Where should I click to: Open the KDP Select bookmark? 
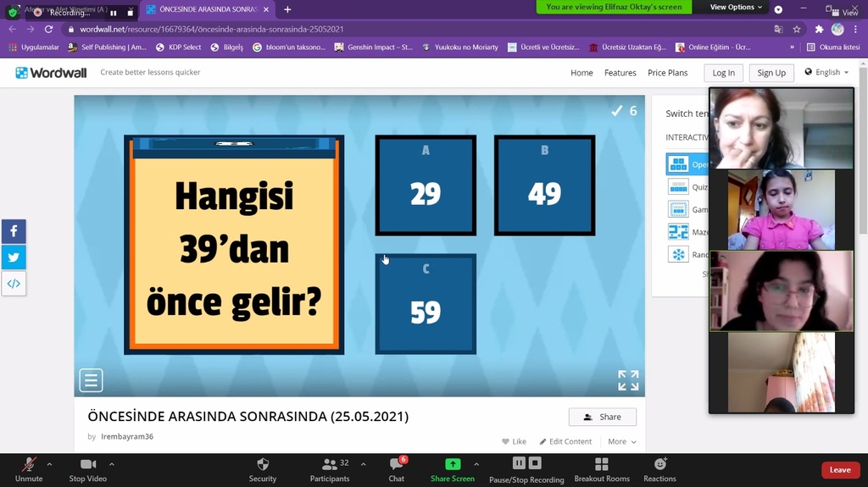179,47
